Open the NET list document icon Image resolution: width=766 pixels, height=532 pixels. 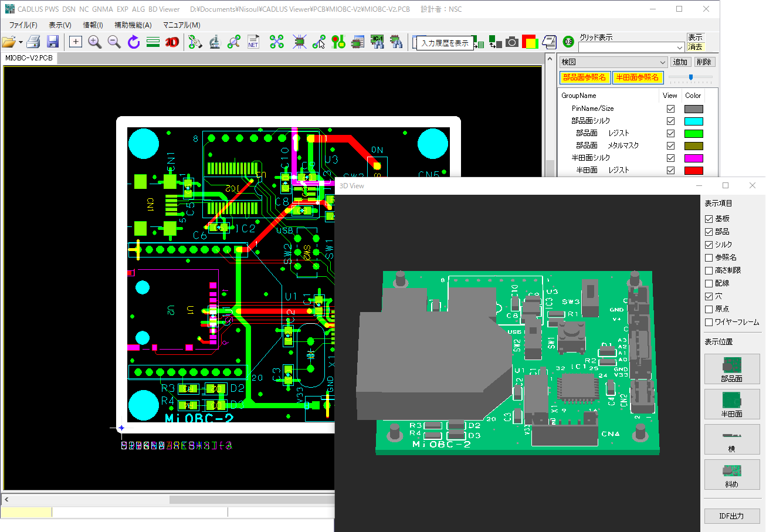click(253, 42)
